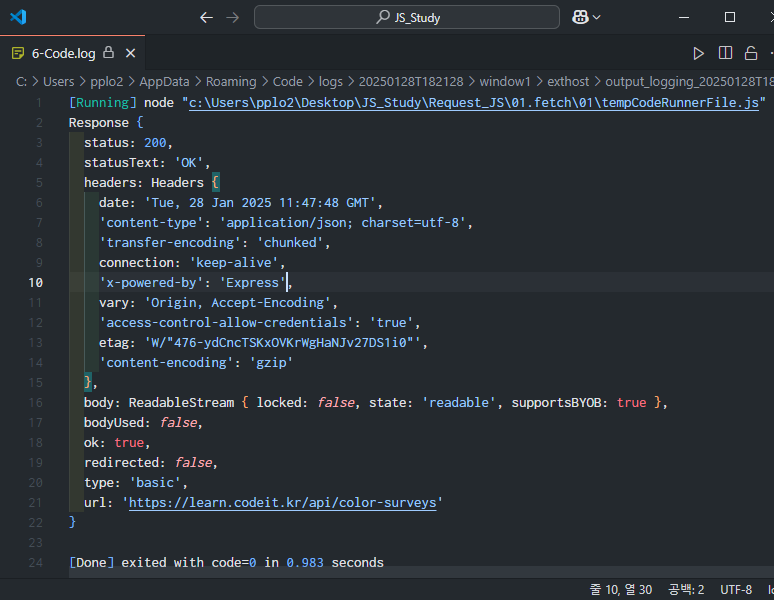The image size is (774, 600).
Task: Click 'status: 200' value
Action: [x=155, y=143]
